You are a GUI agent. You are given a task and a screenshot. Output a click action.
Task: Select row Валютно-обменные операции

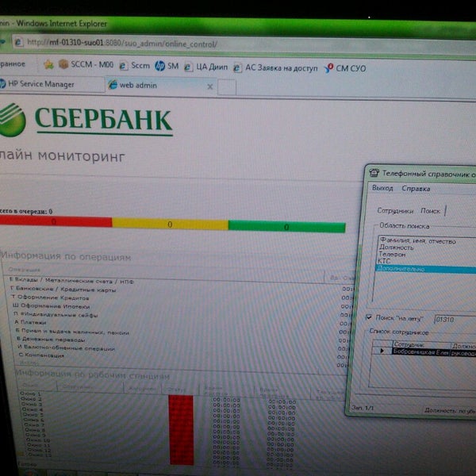click(x=66, y=348)
